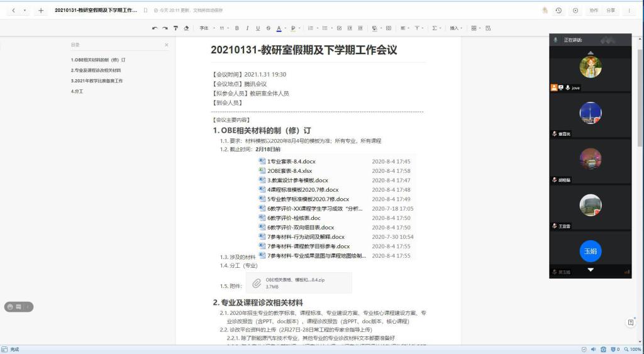Open version history clock icon

click(558, 11)
